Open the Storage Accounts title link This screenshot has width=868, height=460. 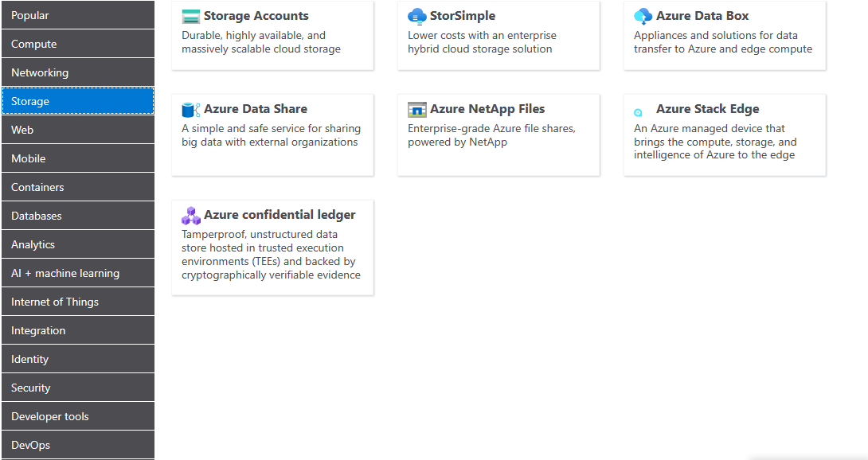[256, 16]
